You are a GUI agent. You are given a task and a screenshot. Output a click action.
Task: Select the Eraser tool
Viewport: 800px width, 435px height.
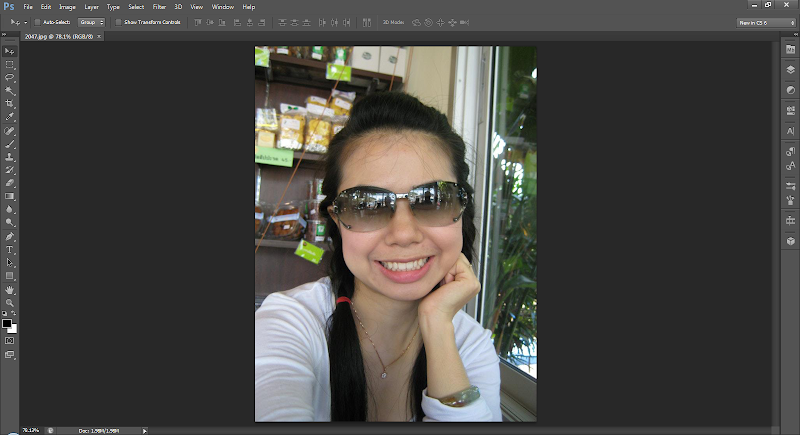10,183
